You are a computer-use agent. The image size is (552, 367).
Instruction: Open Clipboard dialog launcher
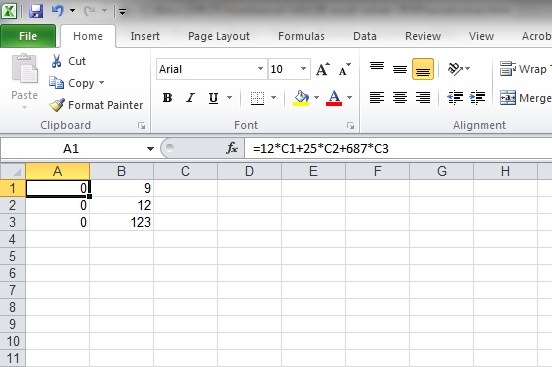click(142, 126)
